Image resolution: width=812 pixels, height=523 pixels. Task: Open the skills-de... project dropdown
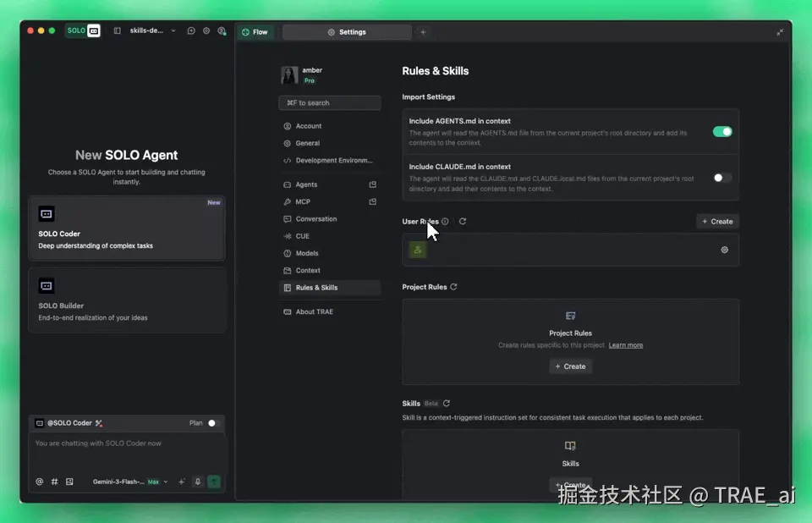coord(152,30)
